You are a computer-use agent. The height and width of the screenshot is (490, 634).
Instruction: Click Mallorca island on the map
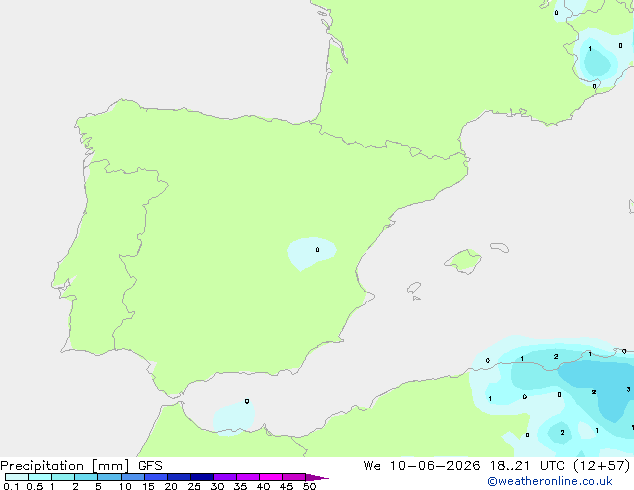coord(464,261)
